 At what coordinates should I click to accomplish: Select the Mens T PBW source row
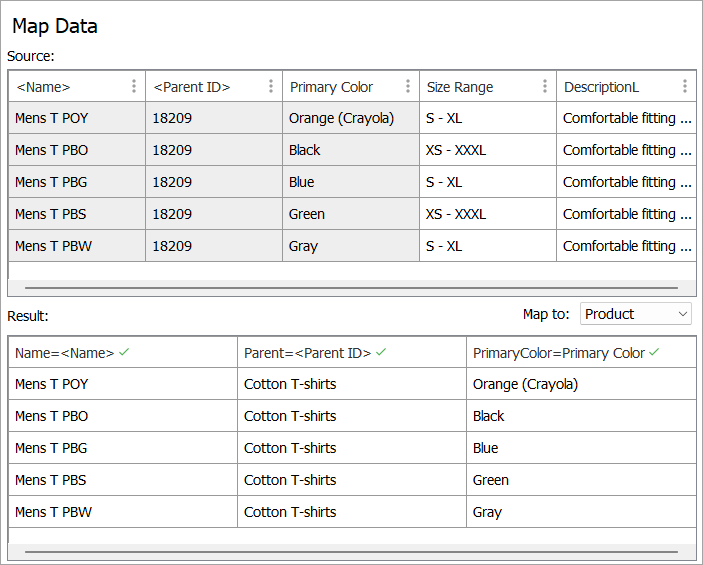coord(53,246)
